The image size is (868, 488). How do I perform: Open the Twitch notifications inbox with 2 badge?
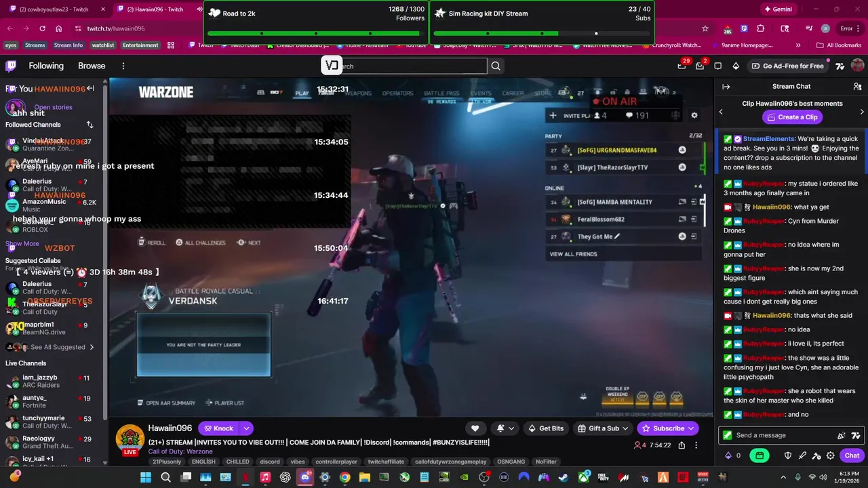pos(700,66)
